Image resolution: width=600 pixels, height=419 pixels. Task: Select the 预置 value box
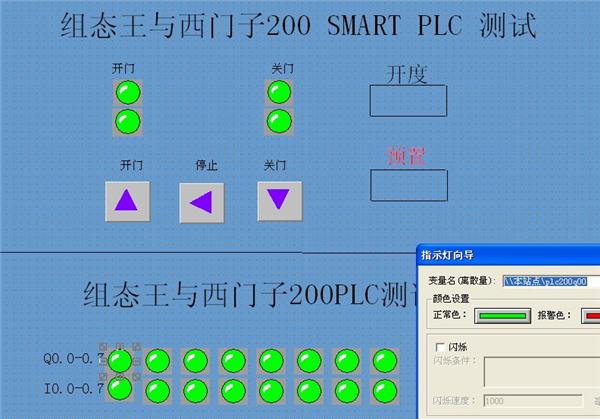[x=409, y=185]
